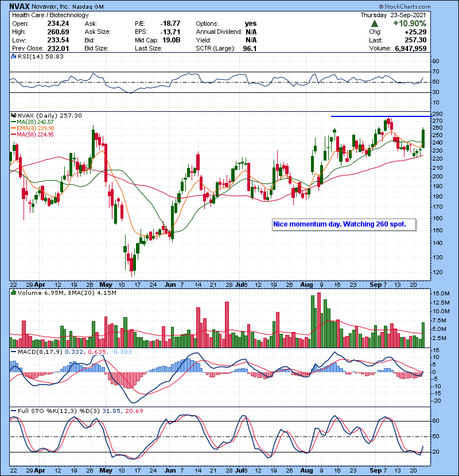The image size is (459, 476).
Task: Click the MA(50) 224.95 legend text
Action: pyautogui.click(x=35, y=134)
